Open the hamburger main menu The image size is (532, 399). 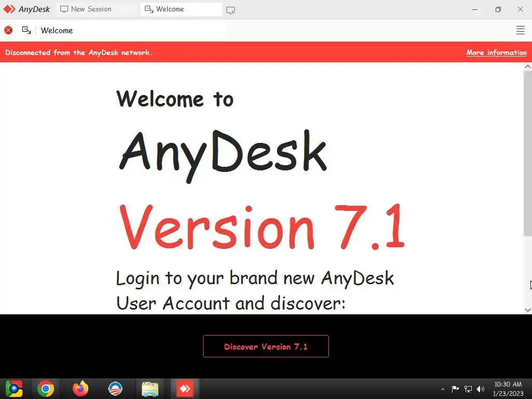coord(520,30)
